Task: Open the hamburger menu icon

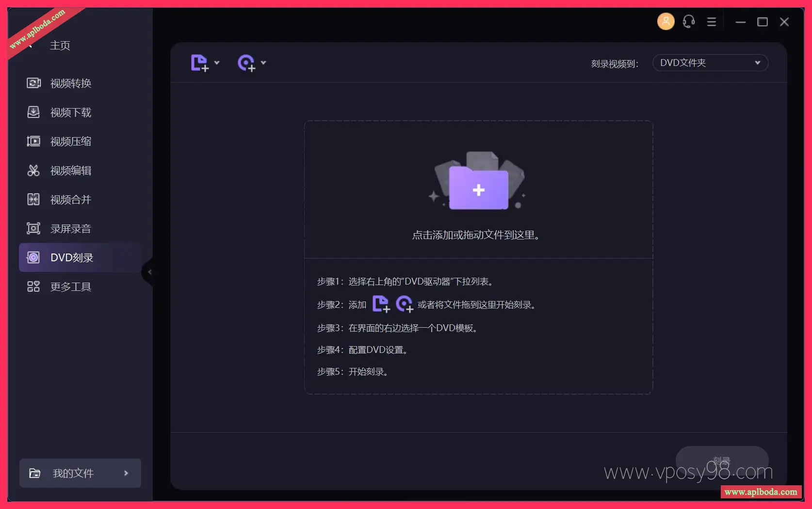Action: point(711,22)
